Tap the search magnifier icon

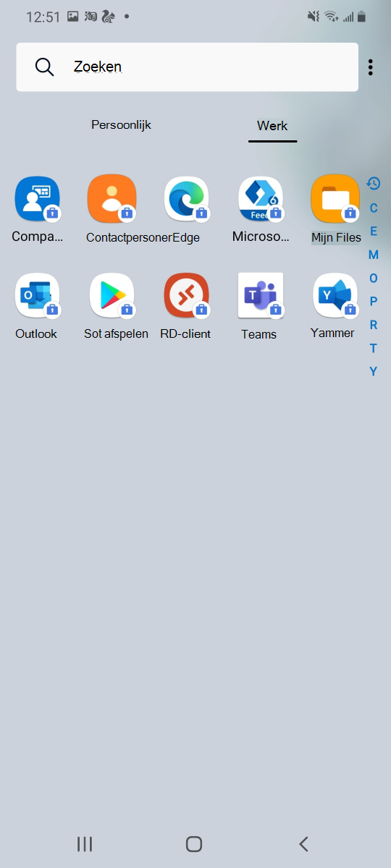coord(45,67)
